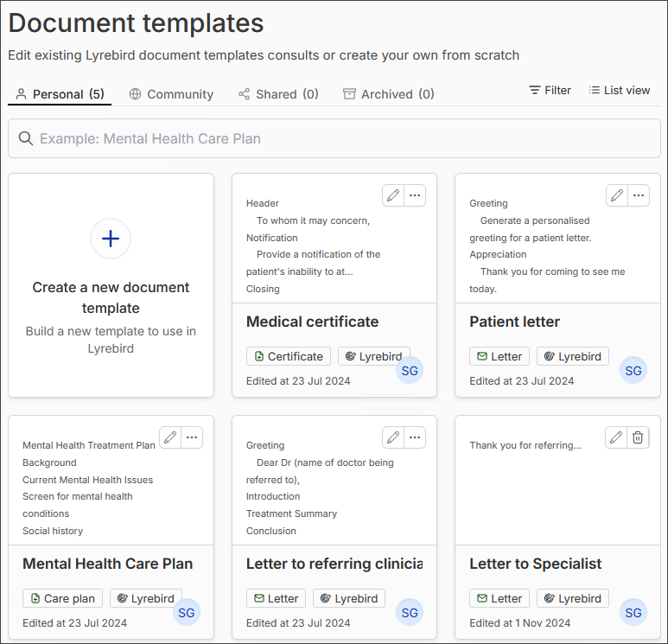Click pencil icon on Letter to referring clinician
Image resolution: width=668 pixels, height=644 pixels.
click(393, 437)
